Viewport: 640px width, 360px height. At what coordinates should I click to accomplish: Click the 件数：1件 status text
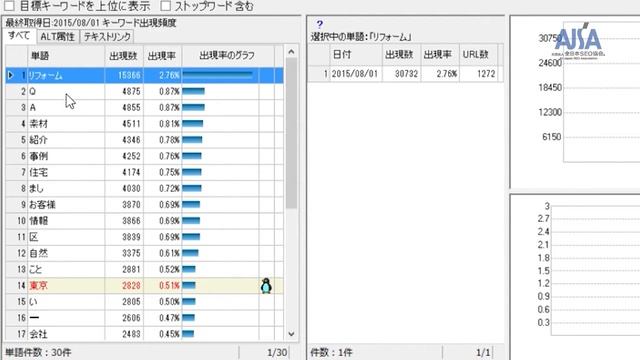(x=331, y=352)
